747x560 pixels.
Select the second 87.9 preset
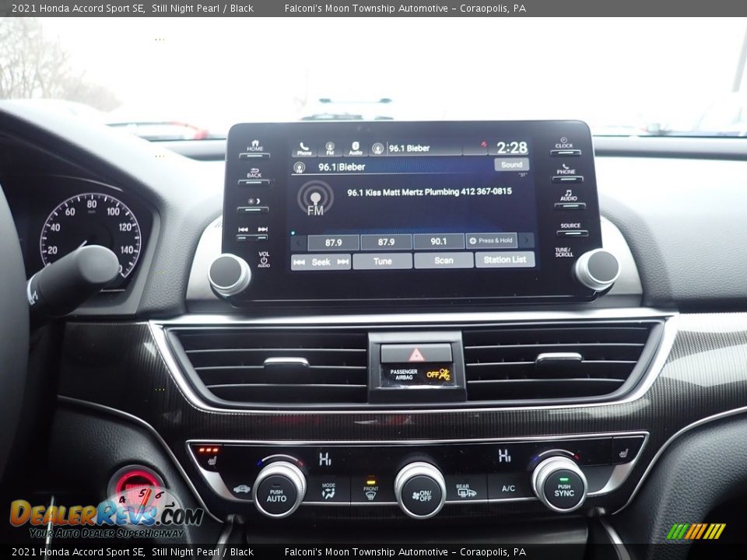pos(386,243)
